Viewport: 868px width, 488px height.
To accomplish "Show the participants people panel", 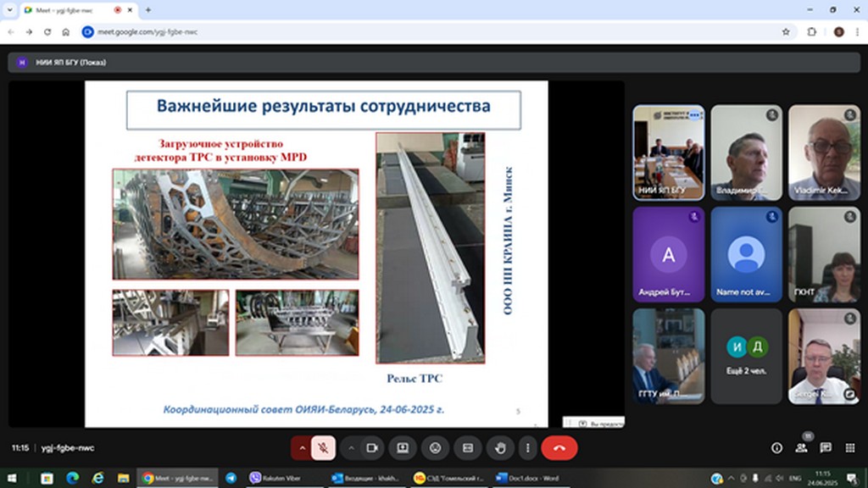I will tap(801, 447).
